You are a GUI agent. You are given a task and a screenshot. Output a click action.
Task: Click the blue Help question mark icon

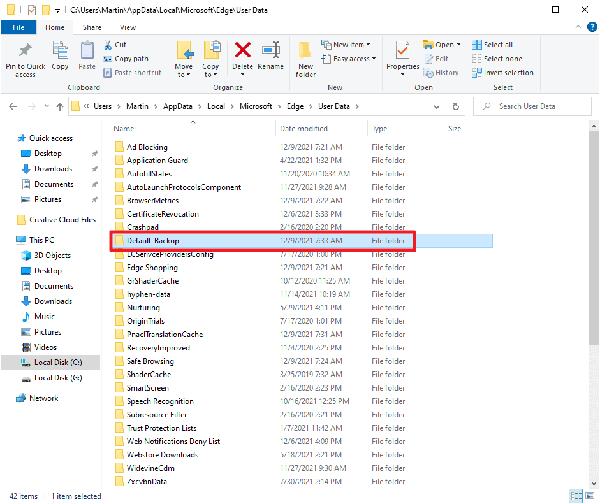(592, 27)
